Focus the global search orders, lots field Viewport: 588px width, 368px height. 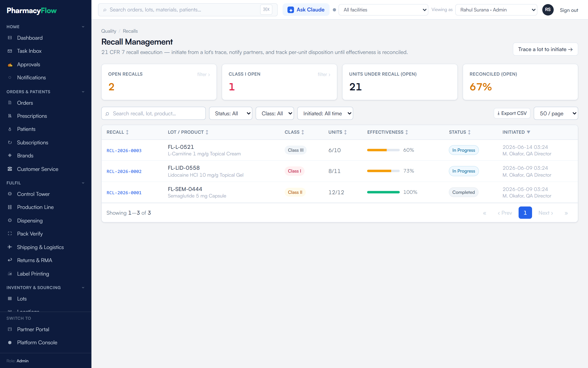(x=188, y=10)
